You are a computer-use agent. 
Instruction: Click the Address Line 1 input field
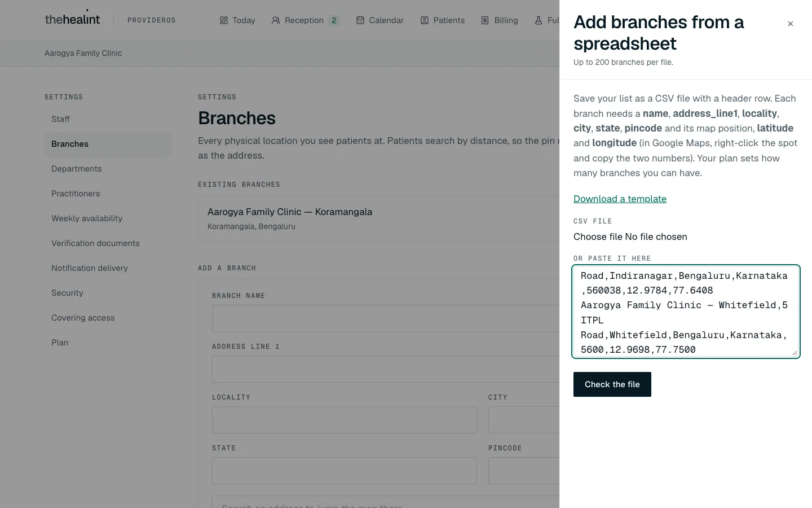pos(386,369)
